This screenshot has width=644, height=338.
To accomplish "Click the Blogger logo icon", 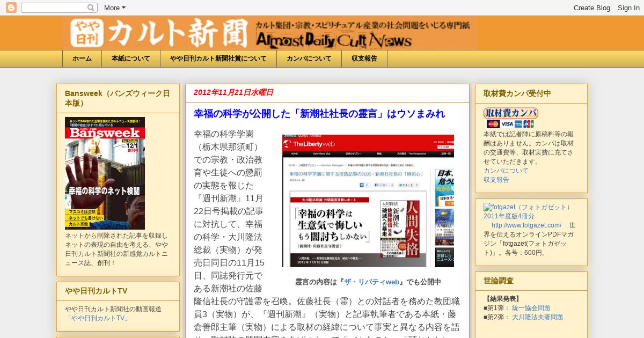I will [11, 8].
